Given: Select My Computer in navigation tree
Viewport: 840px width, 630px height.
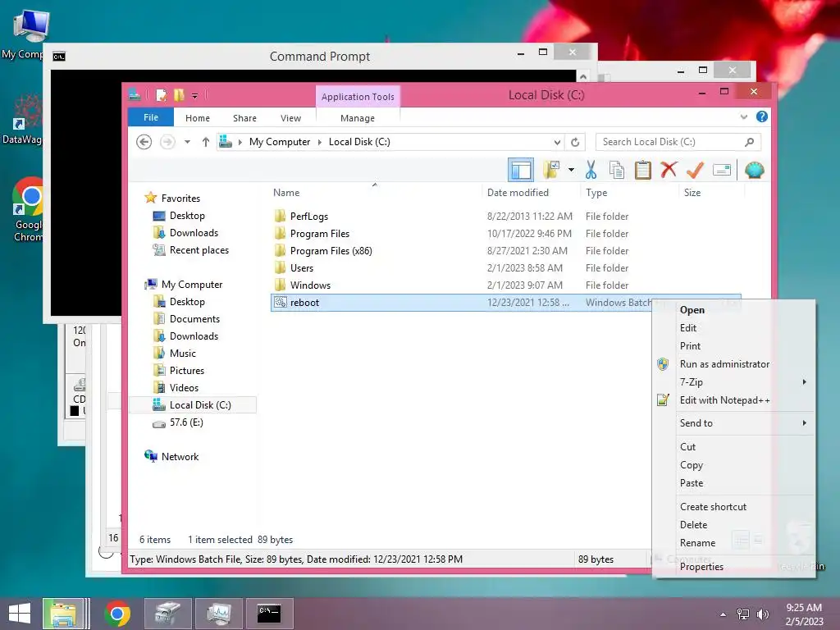Looking at the screenshot, I should tap(192, 285).
